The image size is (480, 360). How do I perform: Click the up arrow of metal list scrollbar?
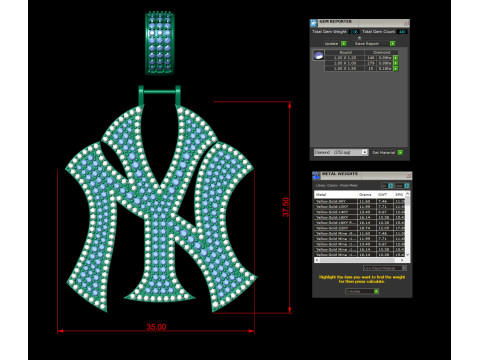[408, 194]
